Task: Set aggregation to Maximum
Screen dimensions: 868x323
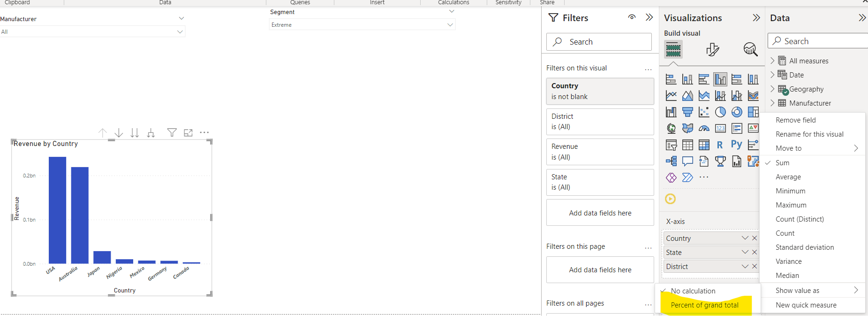Action: (791, 205)
